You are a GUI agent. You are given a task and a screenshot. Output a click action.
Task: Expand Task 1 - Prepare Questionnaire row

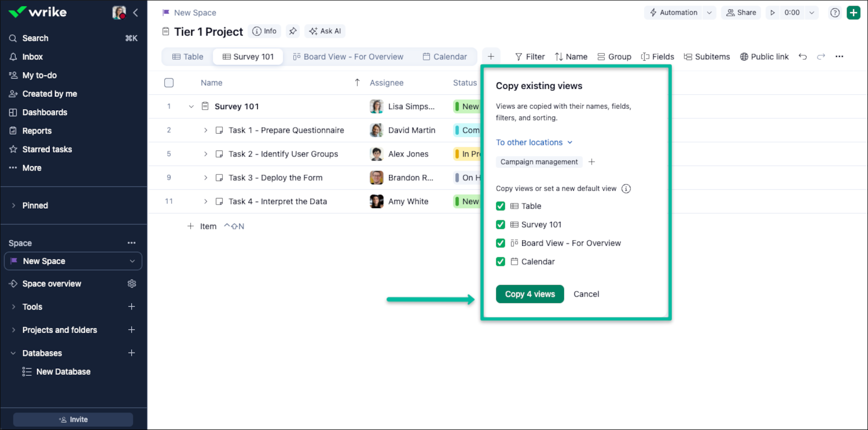pyautogui.click(x=206, y=130)
